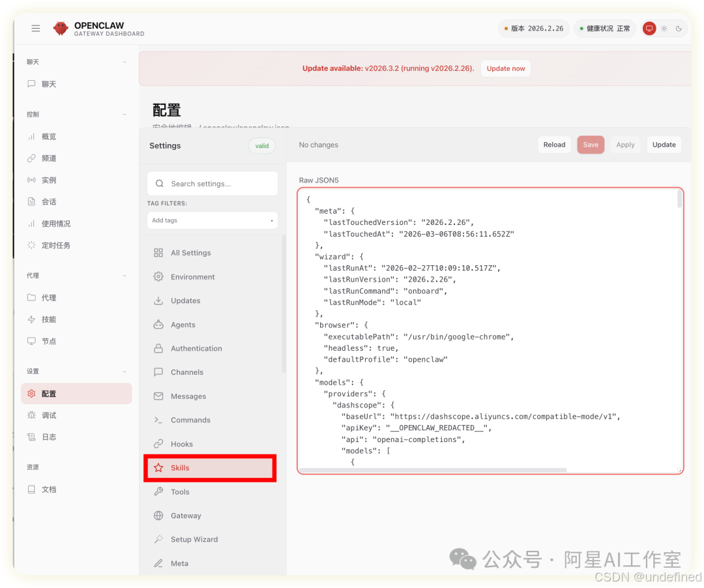Click the Update button
Screen dimensions: 704x588
(x=664, y=145)
